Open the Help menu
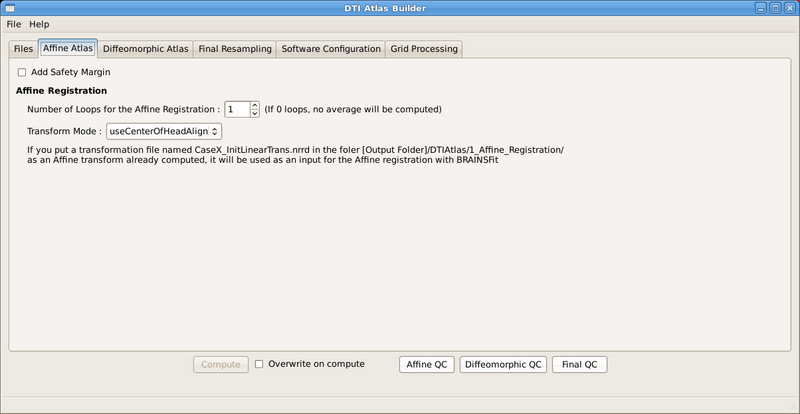 click(x=39, y=24)
